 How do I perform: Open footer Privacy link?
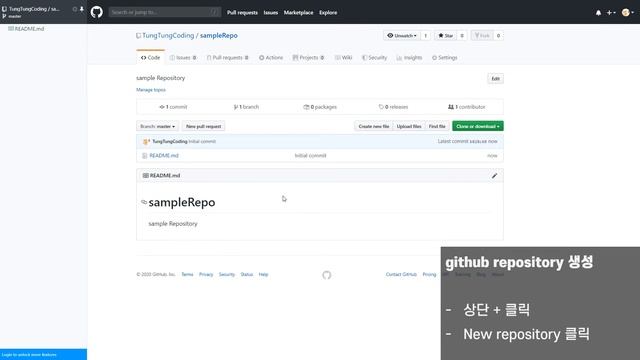(206, 274)
